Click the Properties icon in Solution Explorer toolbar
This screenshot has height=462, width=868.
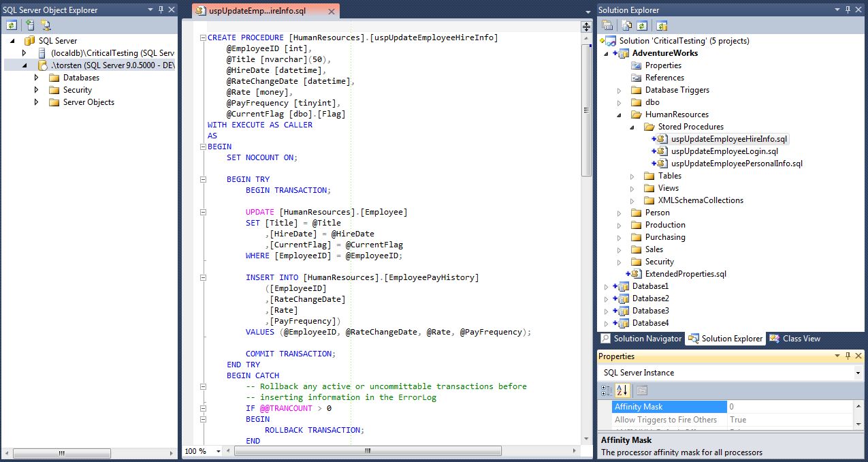coord(607,25)
